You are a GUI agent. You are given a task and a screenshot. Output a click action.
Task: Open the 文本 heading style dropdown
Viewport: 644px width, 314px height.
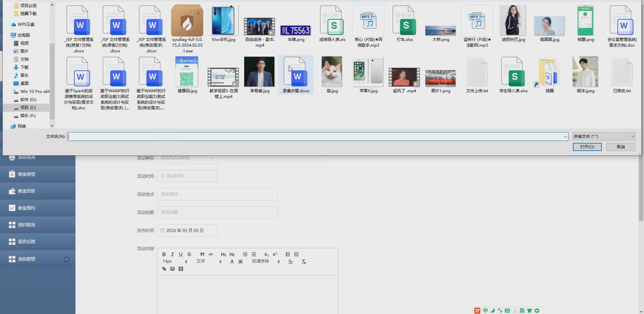209,261
